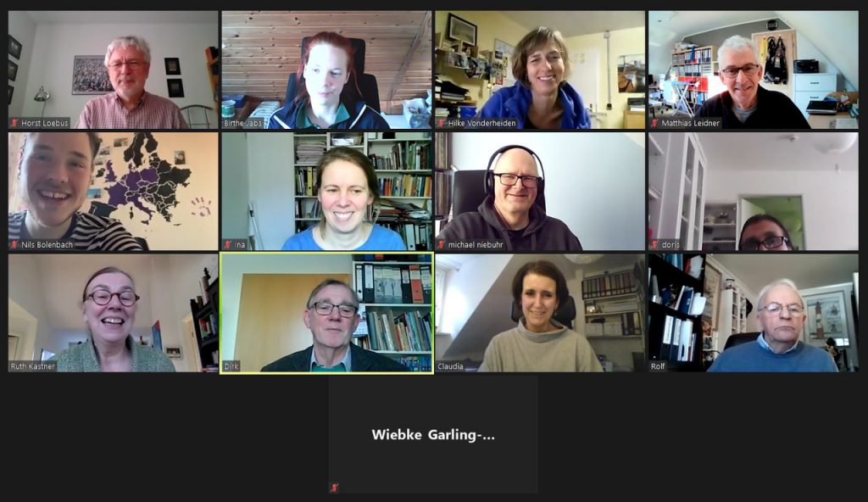Click muted mic icon beside Nils Bolenbach
Viewport: 868px width, 502px height.
pos(15,244)
